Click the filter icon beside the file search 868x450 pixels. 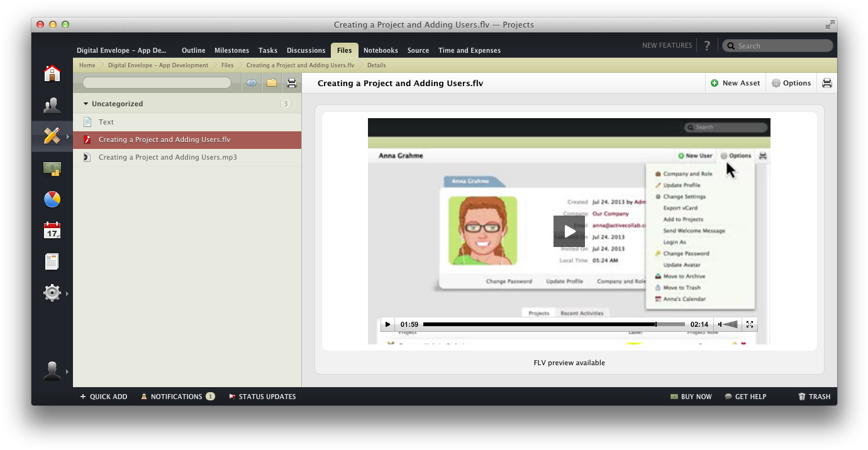tap(252, 83)
